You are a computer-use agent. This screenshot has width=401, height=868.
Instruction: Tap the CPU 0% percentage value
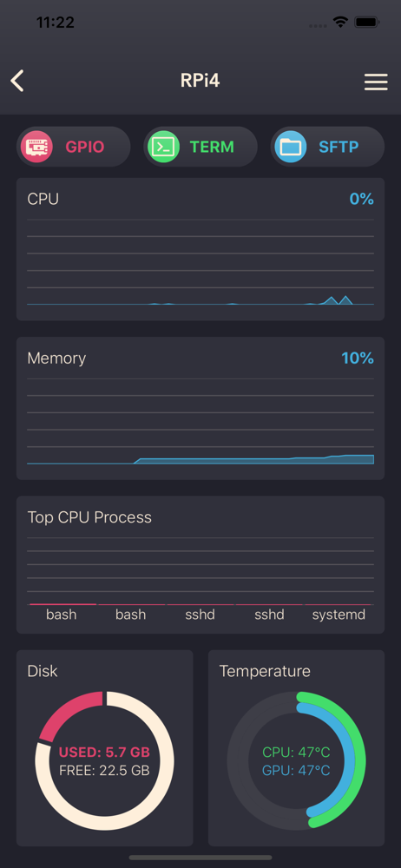(x=361, y=199)
